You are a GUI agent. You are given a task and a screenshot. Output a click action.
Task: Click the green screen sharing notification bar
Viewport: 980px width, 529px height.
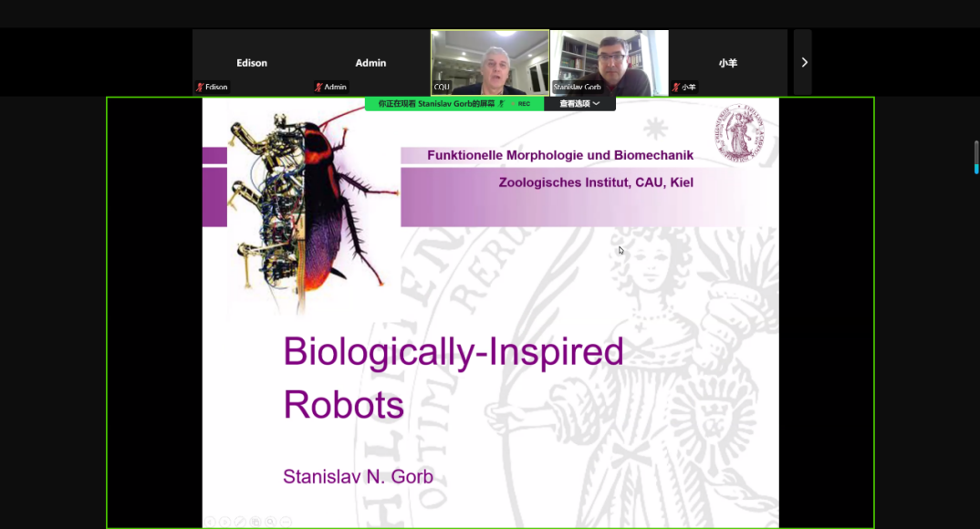coord(438,104)
